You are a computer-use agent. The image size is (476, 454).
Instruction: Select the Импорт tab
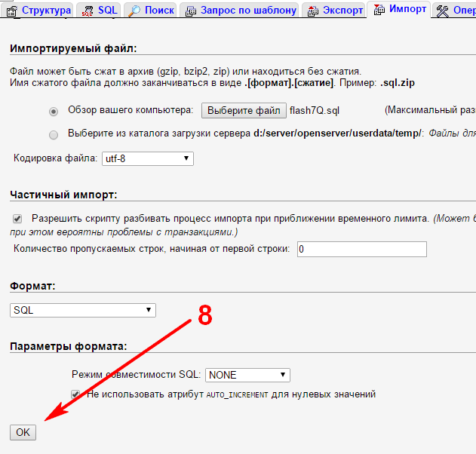[x=399, y=9]
